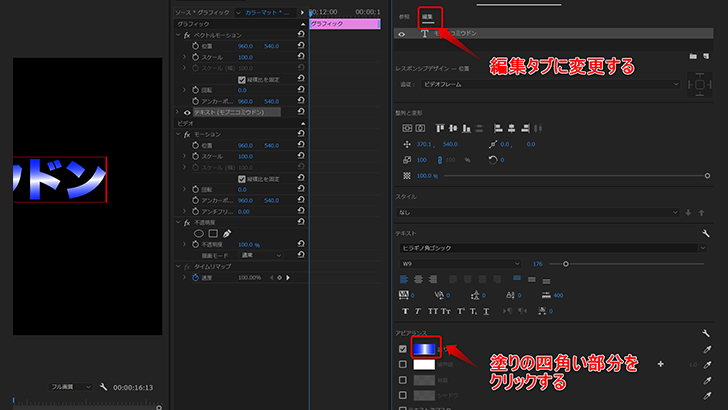Viewport: 728px width, 410px height.
Task: Adjust the opacity slider handle in Align and Transform
Action: (x=707, y=176)
